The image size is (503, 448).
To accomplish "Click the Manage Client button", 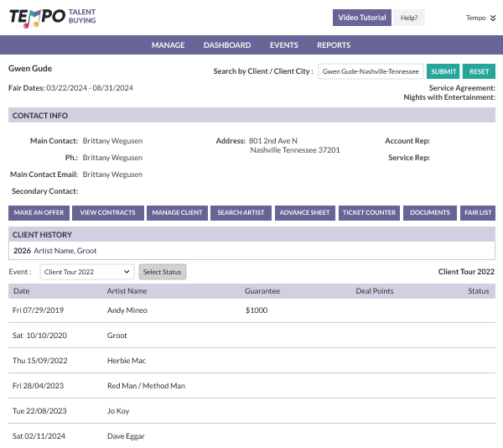I will point(177,212).
